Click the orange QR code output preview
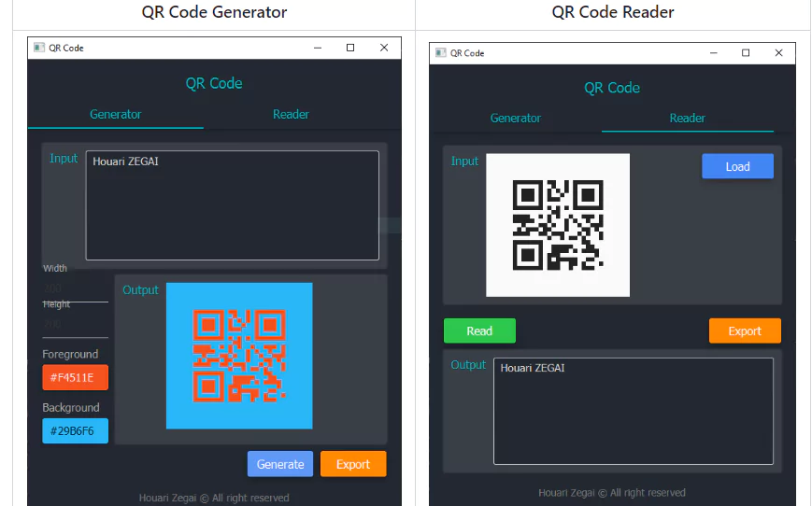The image size is (812, 506). coord(239,356)
